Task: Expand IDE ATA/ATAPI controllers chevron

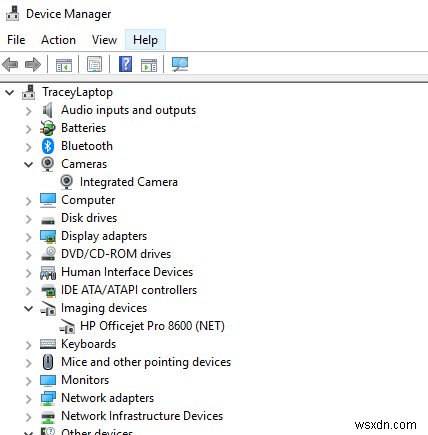Action: pos(29,291)
